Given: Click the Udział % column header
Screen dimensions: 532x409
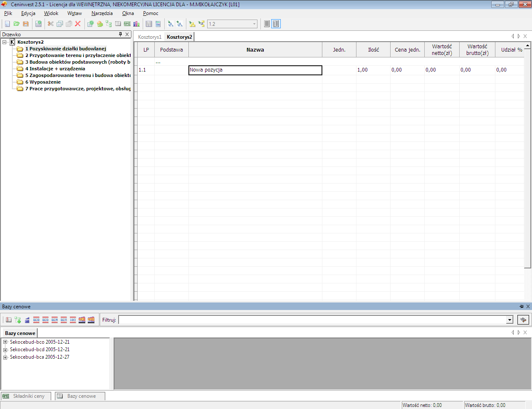Looking at the screenshot, I should 510,50.
